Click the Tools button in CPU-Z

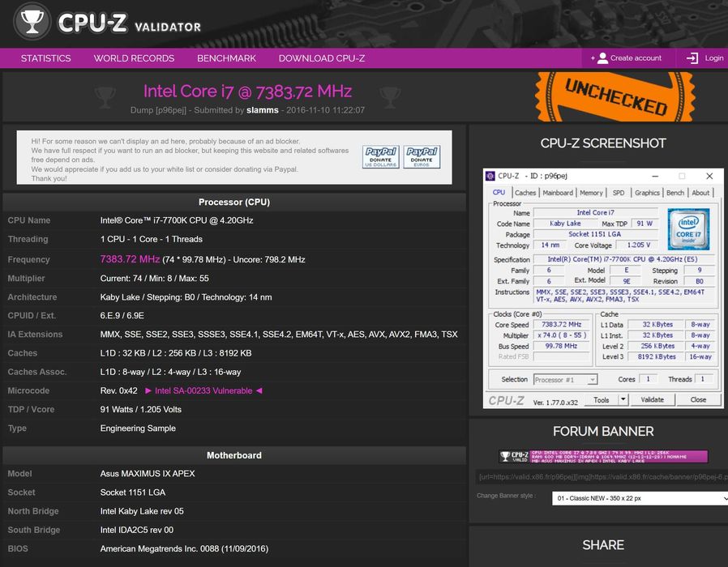(602, 400)
